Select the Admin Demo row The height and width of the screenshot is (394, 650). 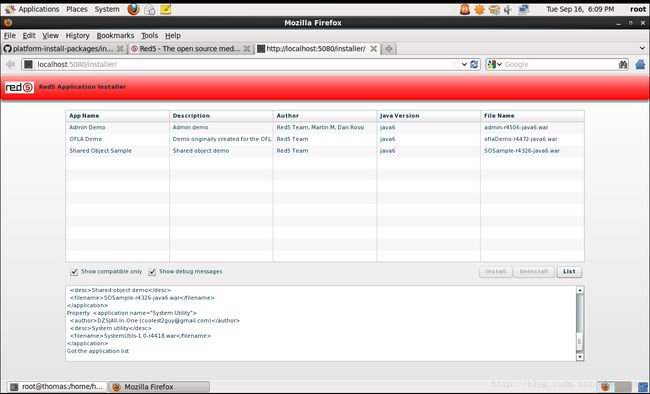pos(325,127)
